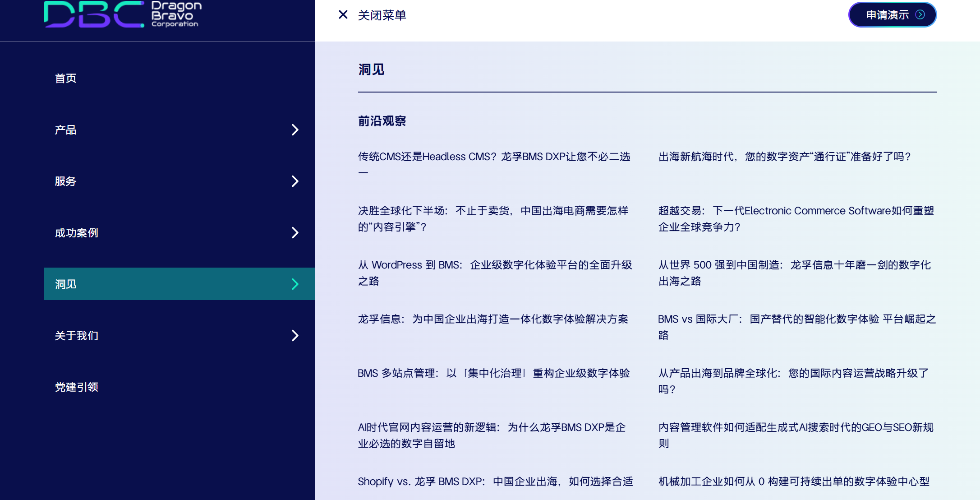Open article Shopify vs. 龙孚 BMS DXP
The image size is (980, 500).
coord(496,481)
